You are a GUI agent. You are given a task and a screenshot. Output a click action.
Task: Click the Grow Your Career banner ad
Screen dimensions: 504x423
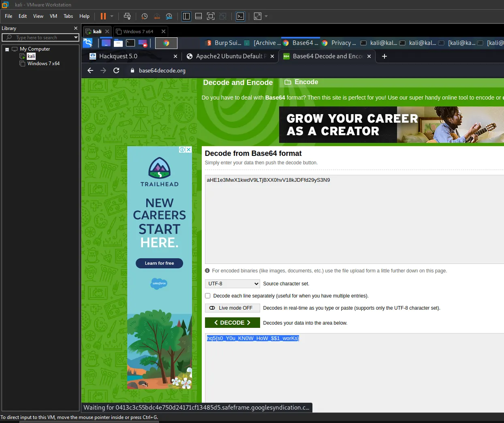pos(391,125)
